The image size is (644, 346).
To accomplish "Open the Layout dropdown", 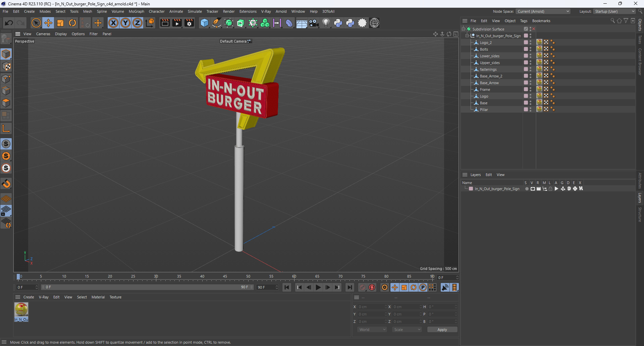I will [614, 11].
